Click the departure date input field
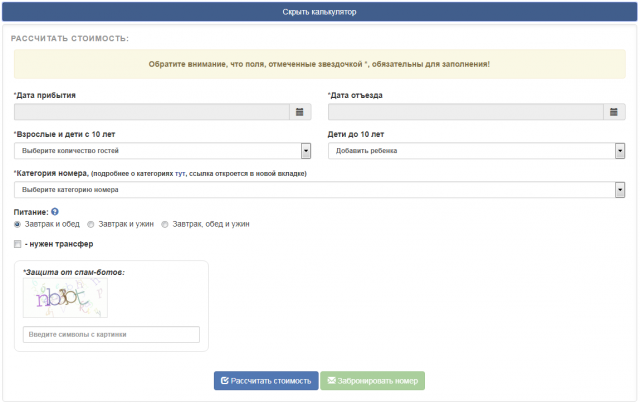The width and height of the screenshot is (640, 403). pyautogui.click(x=466, y=112)
